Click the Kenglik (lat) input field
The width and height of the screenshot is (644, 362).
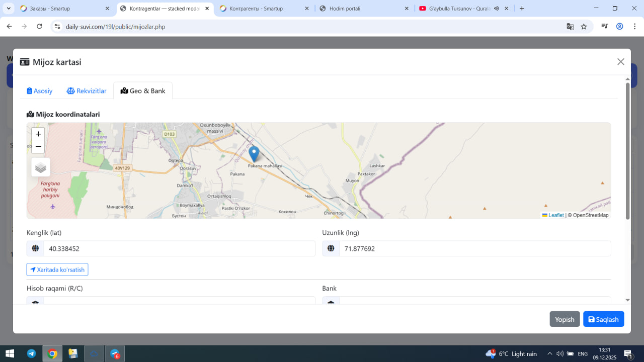(179, 249)
